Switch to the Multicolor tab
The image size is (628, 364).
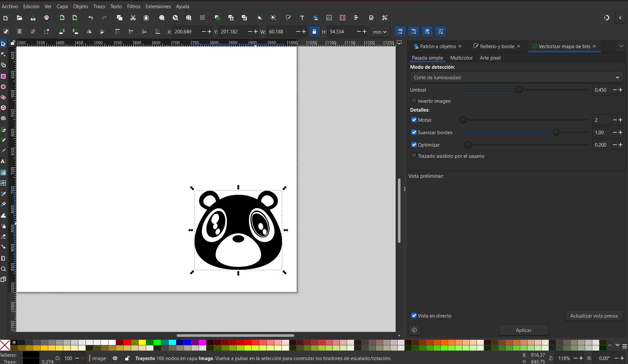click(461, 58)
